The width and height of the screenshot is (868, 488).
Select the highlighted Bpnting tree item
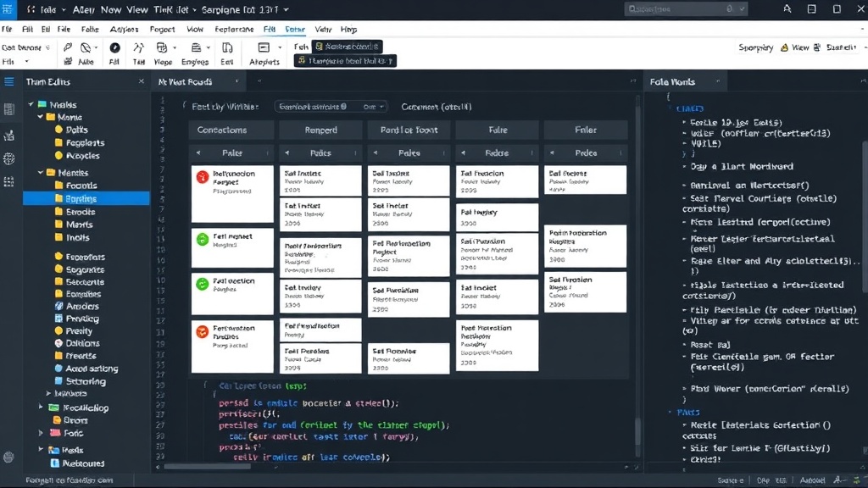[x=86, y=198]
